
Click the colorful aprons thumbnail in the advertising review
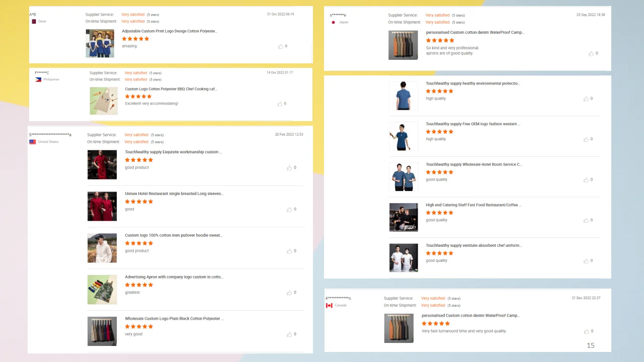tap(102, 290)
